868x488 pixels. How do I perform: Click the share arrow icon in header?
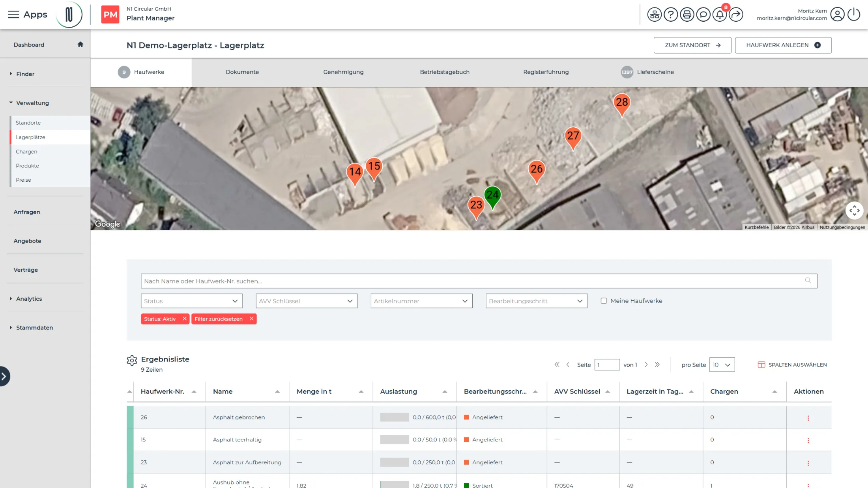(x=736, y=15)
